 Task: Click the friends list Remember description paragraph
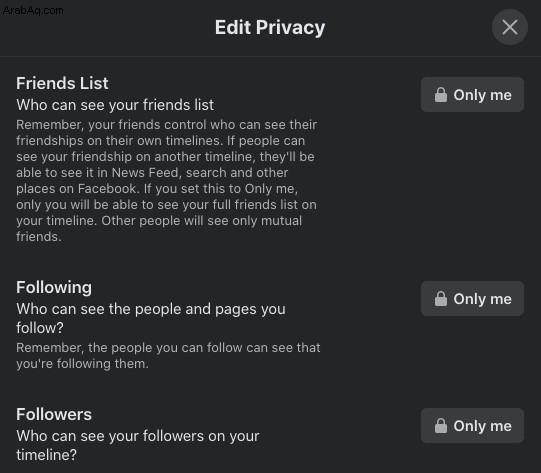166,181
